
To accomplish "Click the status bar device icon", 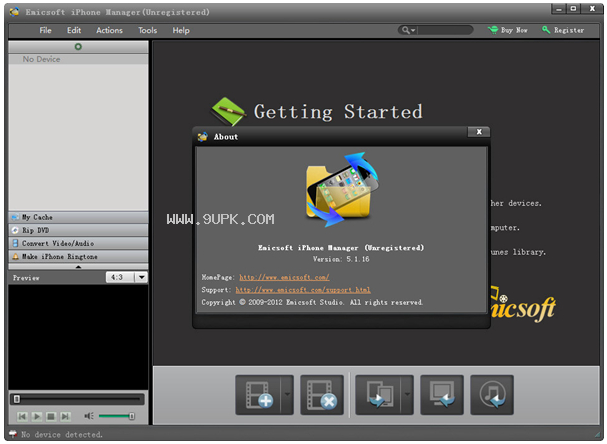I will (13, 434).
